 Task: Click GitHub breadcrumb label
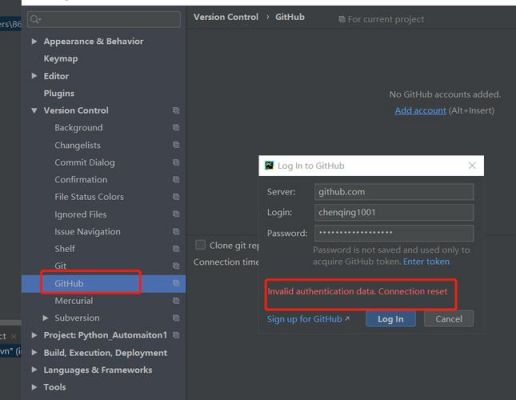click(290, 17)
